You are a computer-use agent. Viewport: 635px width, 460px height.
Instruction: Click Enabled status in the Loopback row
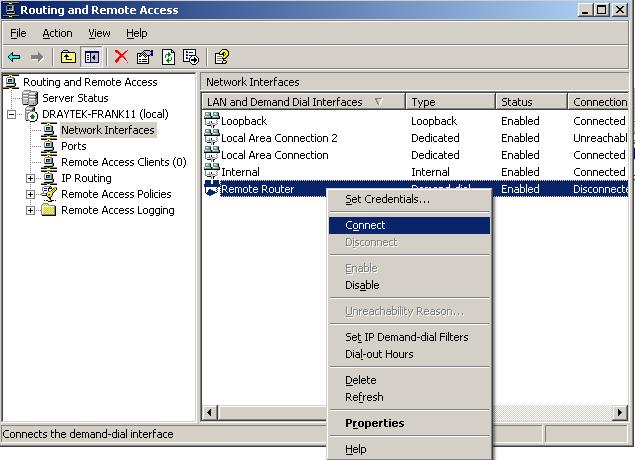[x=520, y=121]
